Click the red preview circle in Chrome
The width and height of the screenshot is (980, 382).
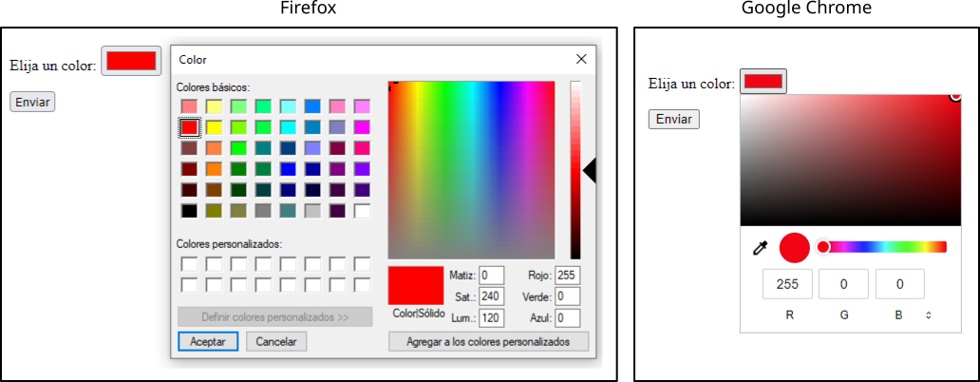point(795,248)
